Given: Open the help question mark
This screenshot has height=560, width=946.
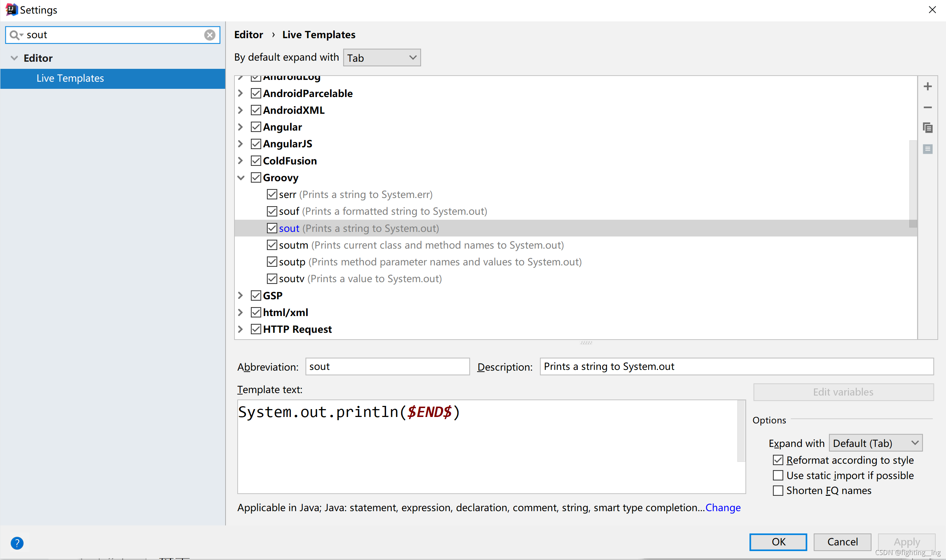Looking at the screenshot, I should click(17, 543).
